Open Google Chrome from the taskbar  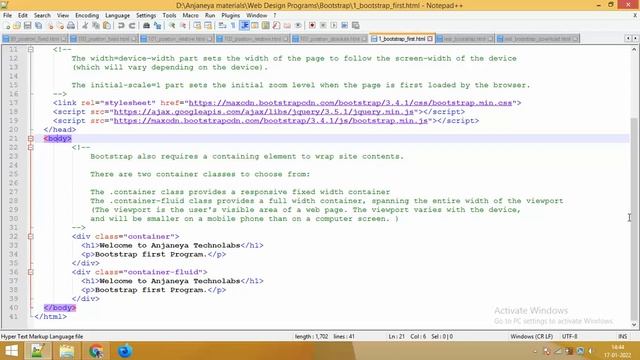[96, 351]
